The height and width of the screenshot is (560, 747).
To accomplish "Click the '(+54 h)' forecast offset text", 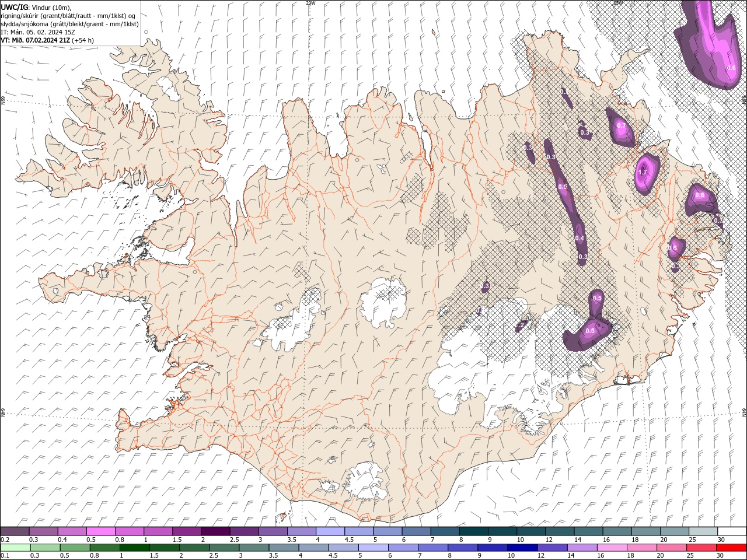I will pos(82,40).
